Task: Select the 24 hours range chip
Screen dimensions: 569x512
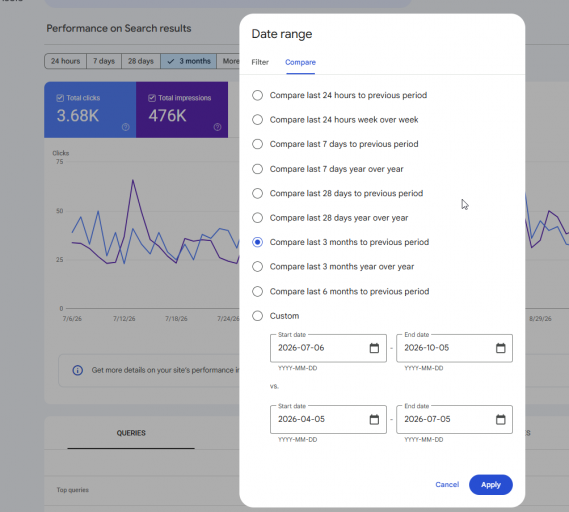Action: pyautogui.click(x=65, y=61)
